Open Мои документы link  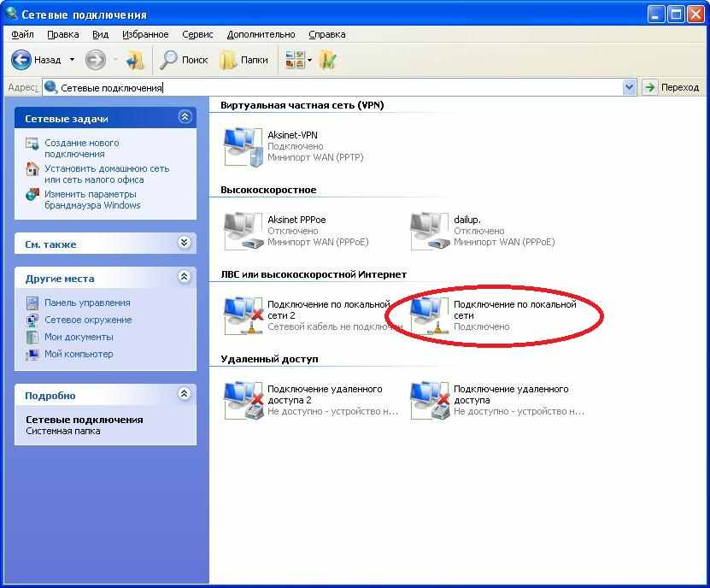click(x=79, y=337)
